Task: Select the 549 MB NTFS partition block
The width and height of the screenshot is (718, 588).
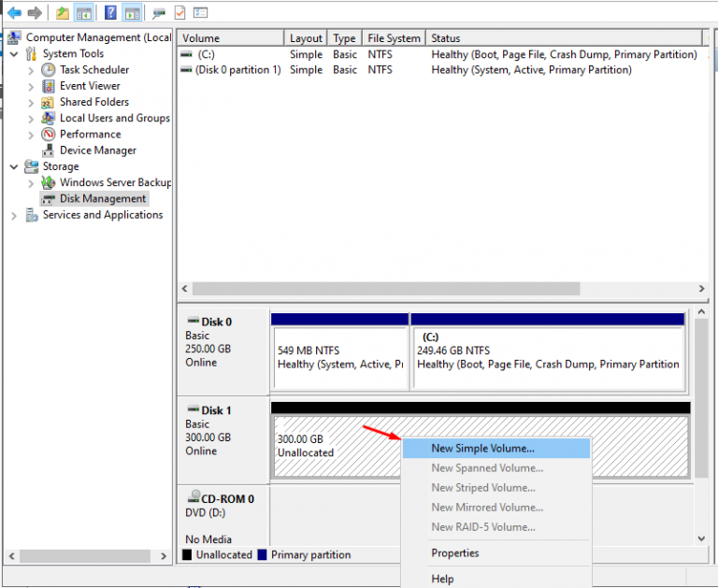Action: (339, 357)
